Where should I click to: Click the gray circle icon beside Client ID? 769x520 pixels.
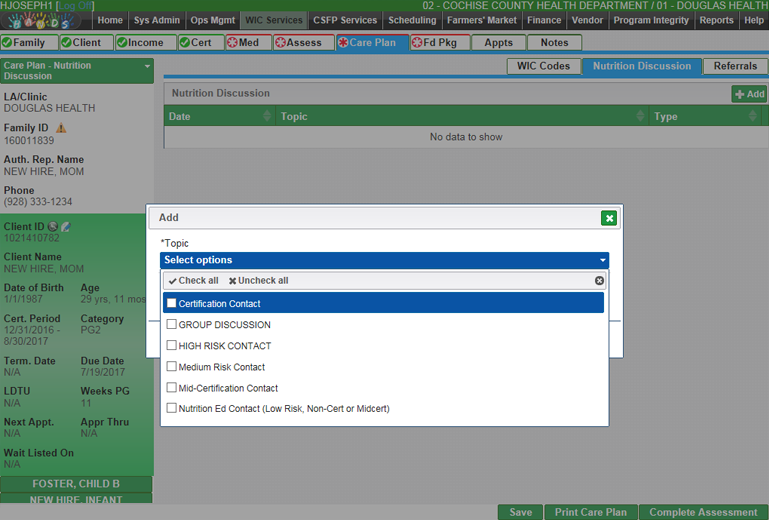click(x=53, y=227)
